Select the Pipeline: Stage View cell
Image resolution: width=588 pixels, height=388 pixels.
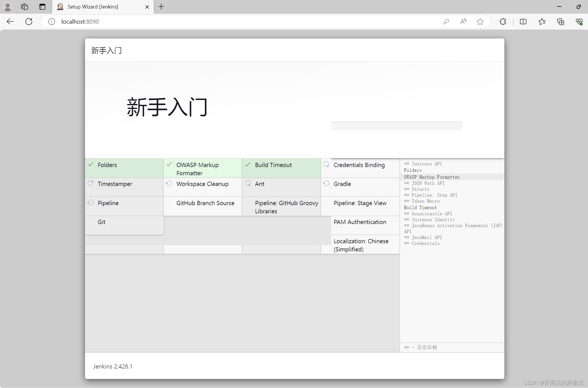click(x=360, y=206)
